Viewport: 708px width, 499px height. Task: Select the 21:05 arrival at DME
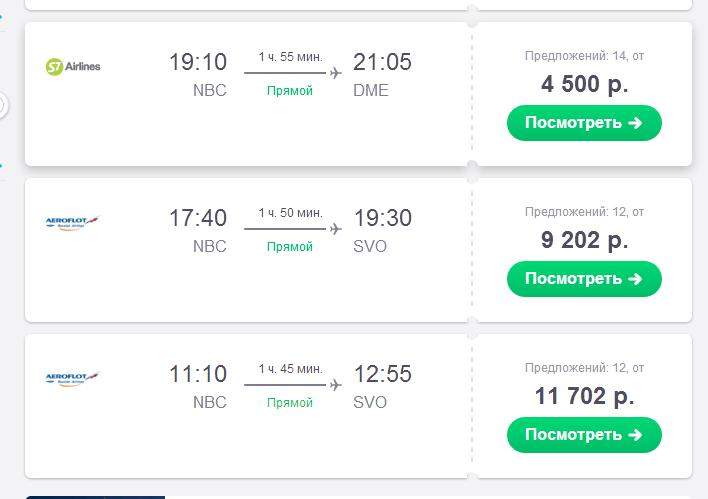[382, 62]
